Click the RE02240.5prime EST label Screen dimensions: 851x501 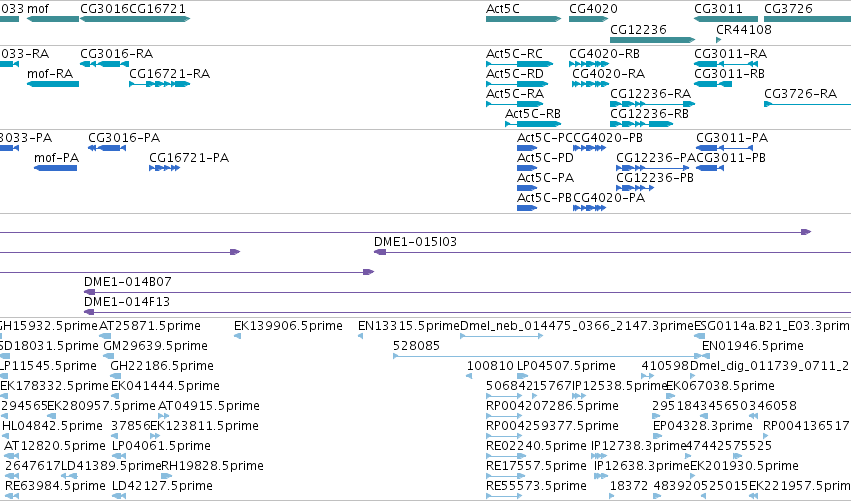tap(536, 447)
